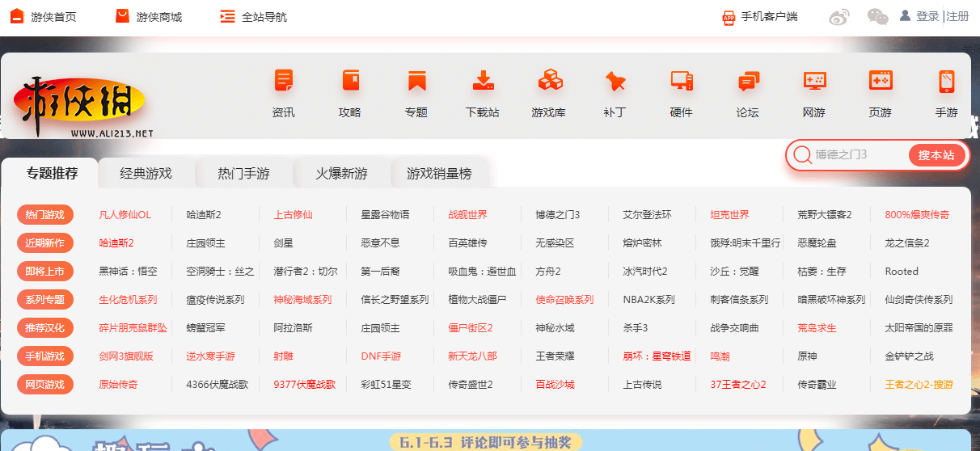
Task: Switch to the 专题推荐 tab
Action: [x=53, y=173]
